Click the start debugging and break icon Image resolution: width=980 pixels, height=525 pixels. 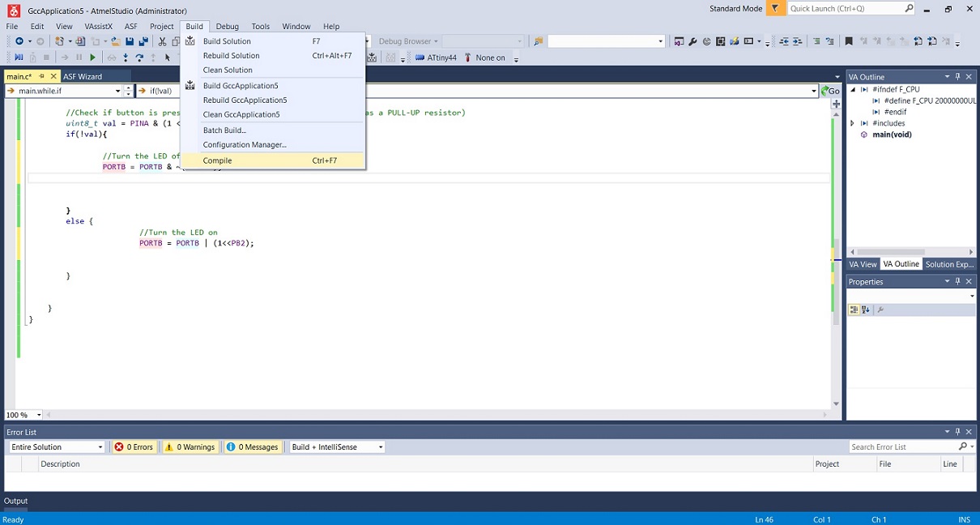[19, 58]
